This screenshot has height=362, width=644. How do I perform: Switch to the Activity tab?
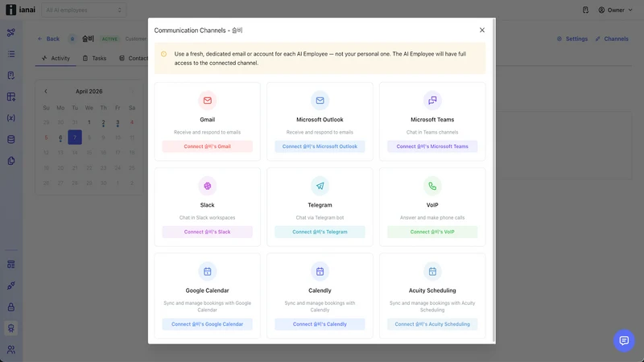(x=56, y=58)
